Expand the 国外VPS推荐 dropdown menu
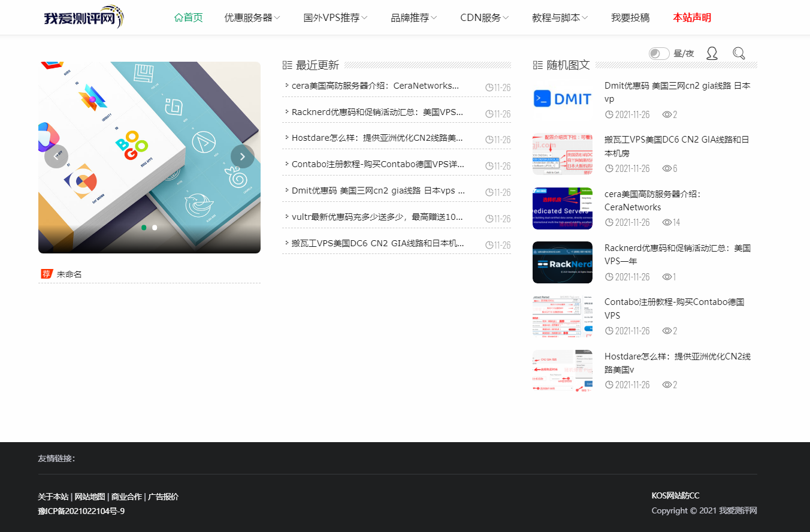The width and height of the screenshot is (810, 532). tap(336, 17)
